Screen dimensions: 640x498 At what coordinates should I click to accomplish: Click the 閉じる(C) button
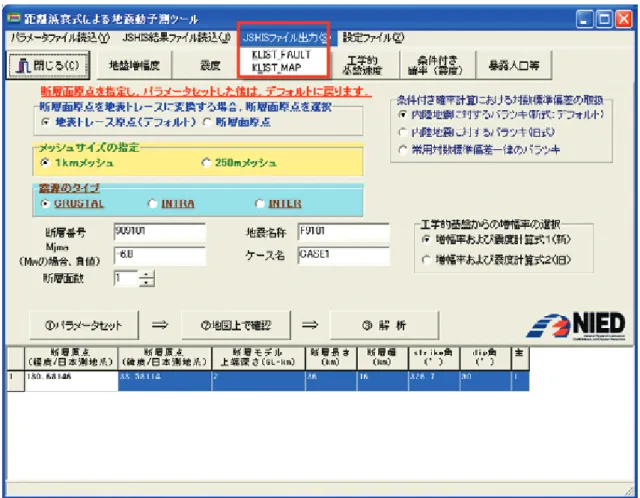click(48, 65)
